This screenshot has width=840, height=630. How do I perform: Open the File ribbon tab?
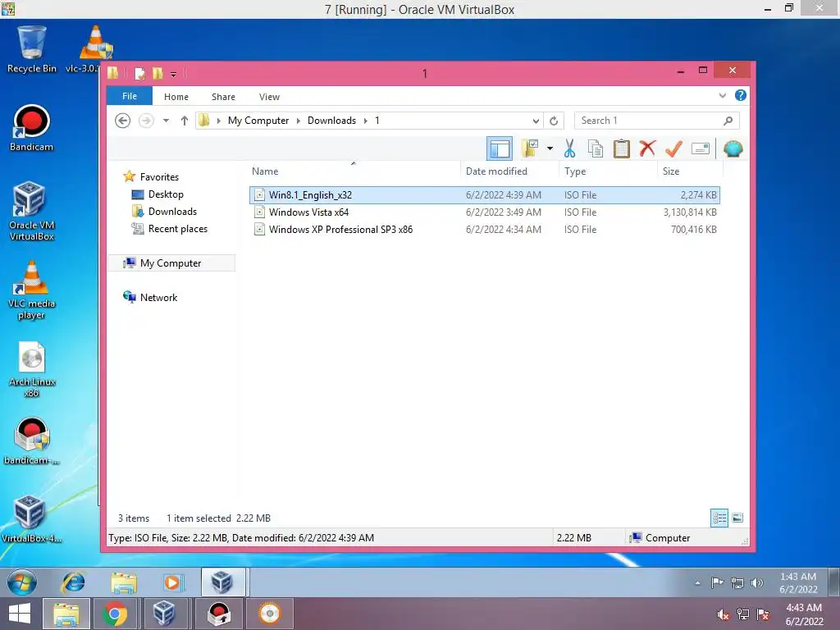[130, 97]
